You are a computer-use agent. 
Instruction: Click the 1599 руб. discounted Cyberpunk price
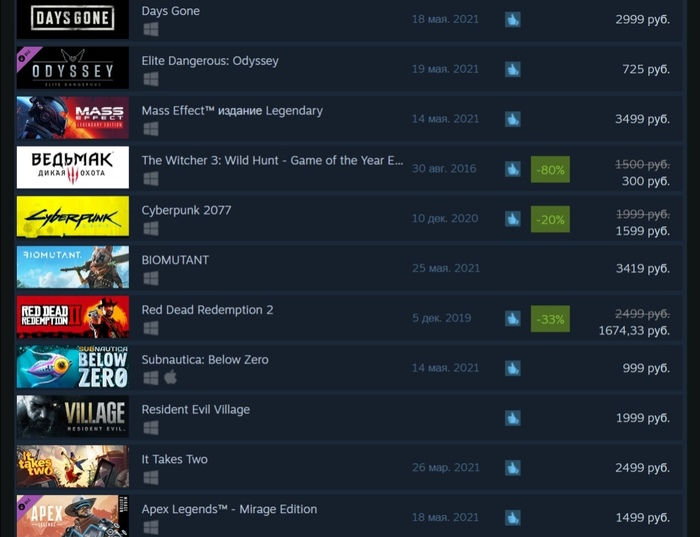(643, 231)
